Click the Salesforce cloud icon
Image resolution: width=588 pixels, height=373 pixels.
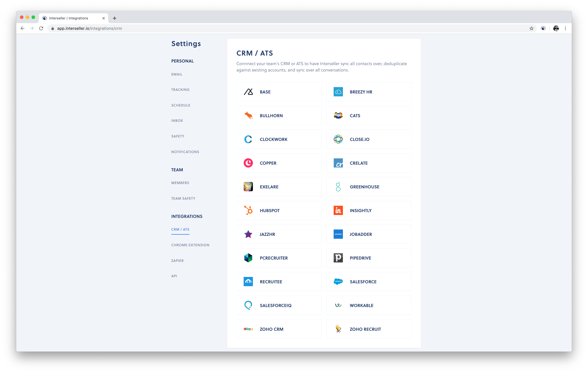click(338, 281)
